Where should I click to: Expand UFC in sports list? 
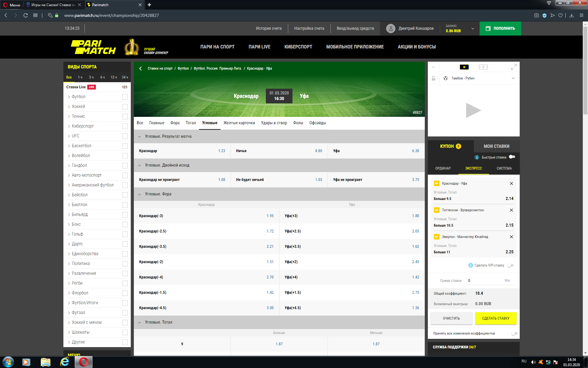69,136
